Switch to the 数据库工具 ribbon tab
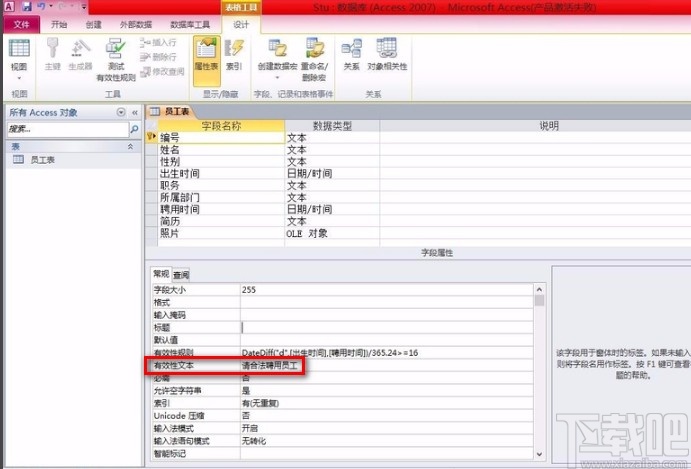This screenshot has width=691, height=469. pos(190,25)
